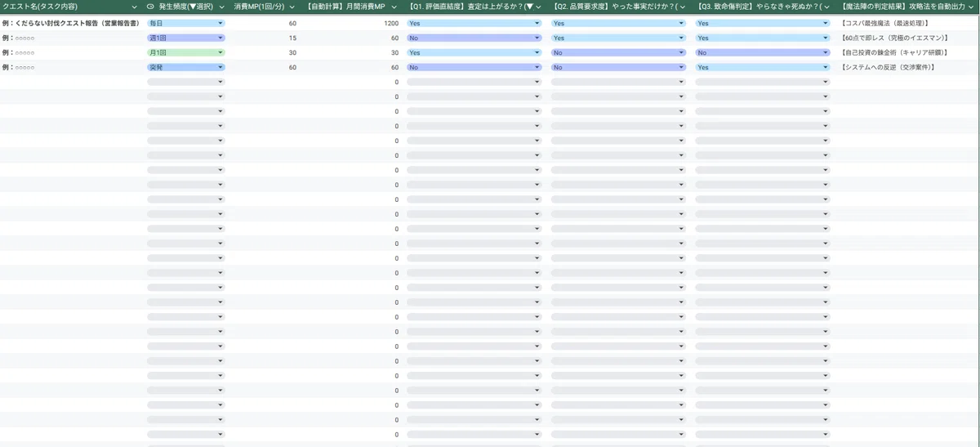Open the 【自動計算】月間消費MP column header menu arrow
Image resolution: width=980 pixels, height=447 pixels.
394,7
